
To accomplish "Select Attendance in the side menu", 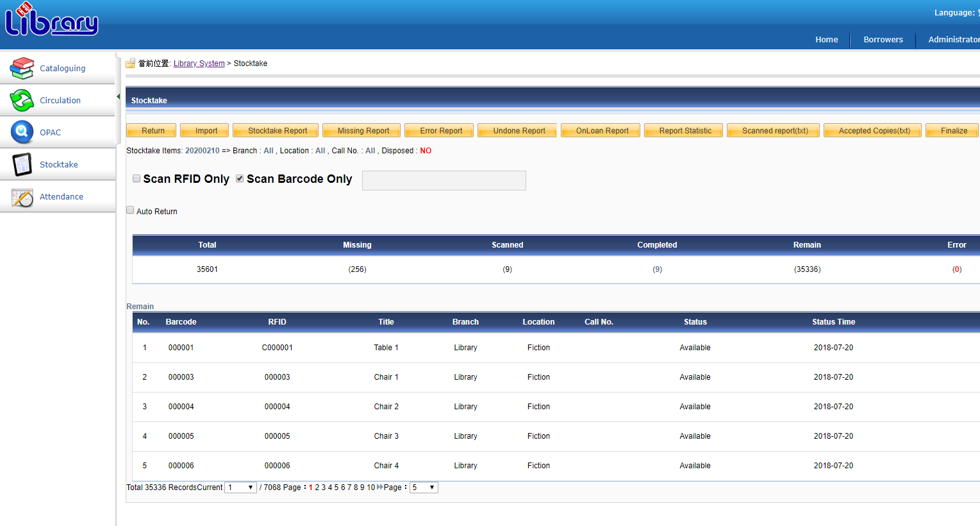I will coord(62,196).
